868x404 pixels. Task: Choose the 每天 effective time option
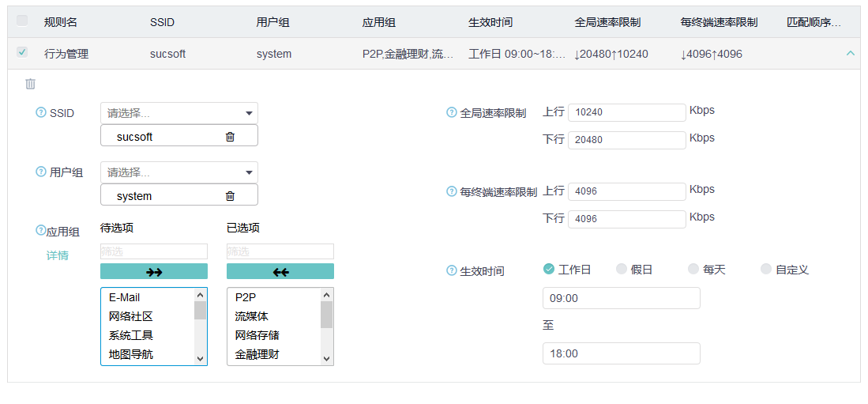click(x=693, y=270)
